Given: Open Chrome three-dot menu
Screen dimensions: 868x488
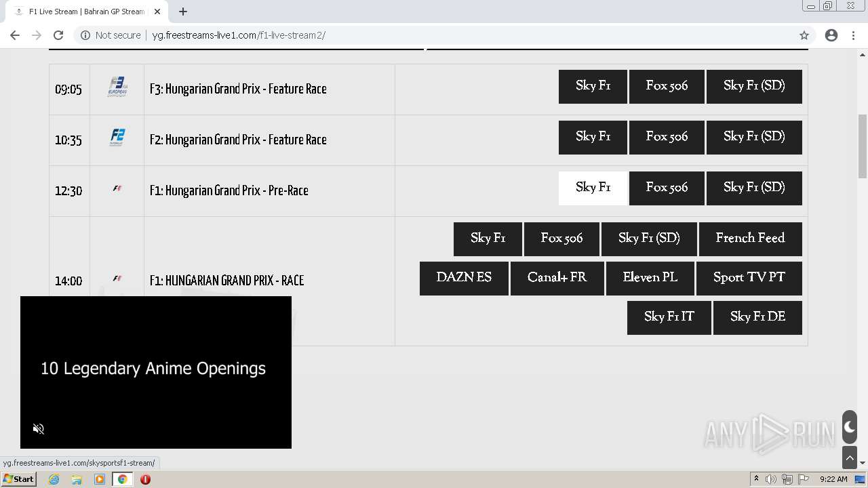Looking at the screenshot, I should 854,35.
